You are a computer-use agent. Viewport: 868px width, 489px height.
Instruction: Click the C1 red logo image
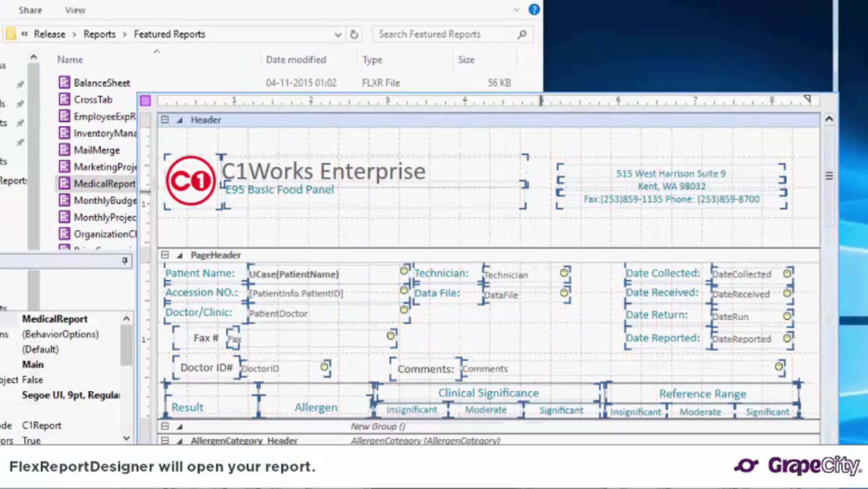191,180
